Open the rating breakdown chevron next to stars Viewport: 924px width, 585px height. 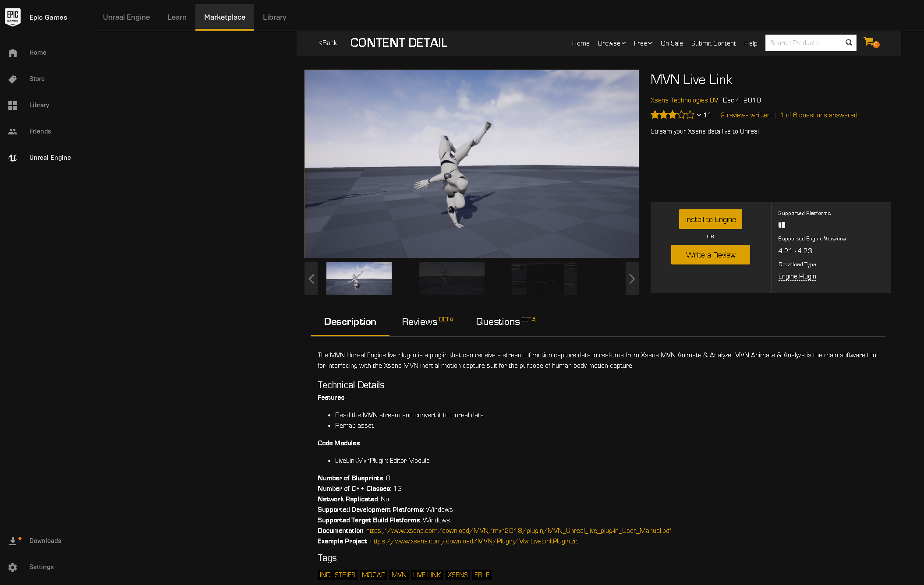(699, 115)
